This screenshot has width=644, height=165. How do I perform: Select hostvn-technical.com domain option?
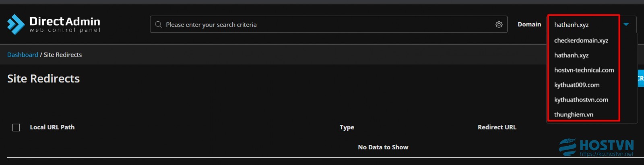pyautogui.click(x=584, y=70)
